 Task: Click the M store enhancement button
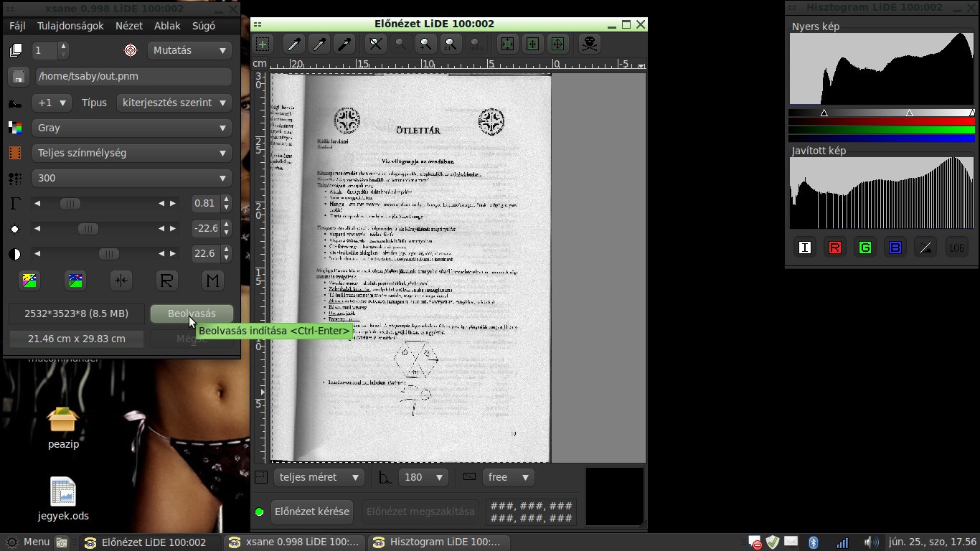coord(212,281)
